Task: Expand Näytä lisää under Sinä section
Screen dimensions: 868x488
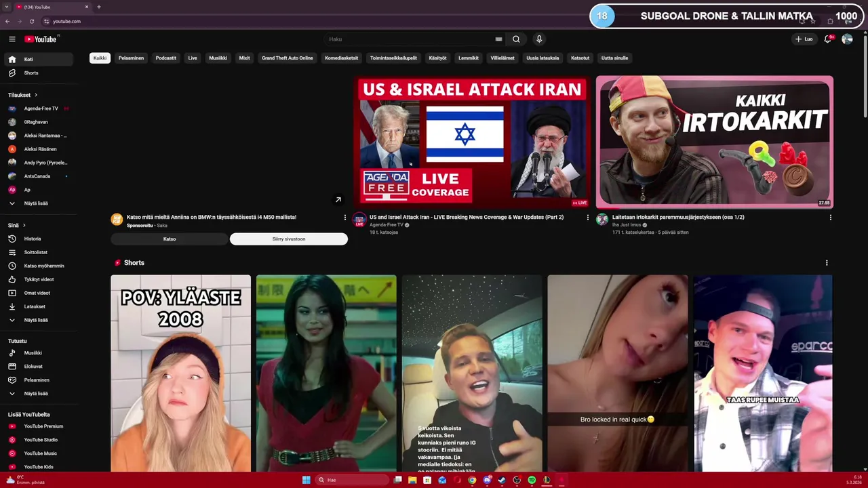Action: [x=37, y=320]
